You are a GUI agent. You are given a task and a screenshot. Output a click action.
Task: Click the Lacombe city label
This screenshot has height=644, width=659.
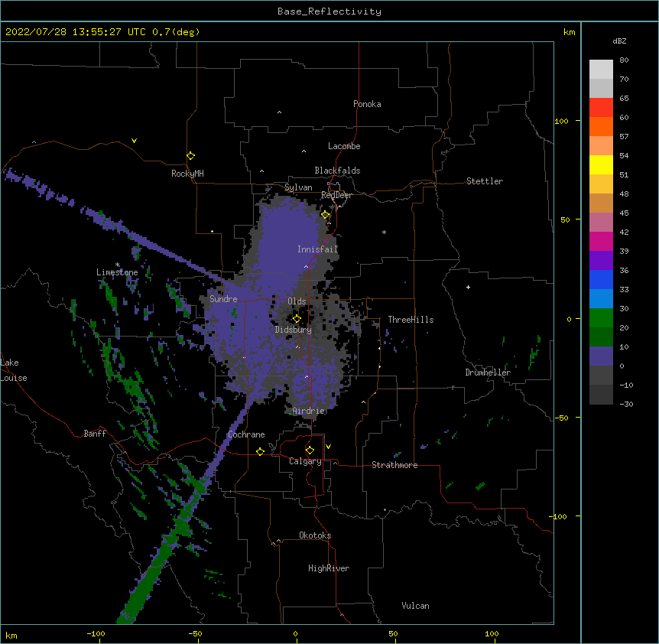point(344,146)
